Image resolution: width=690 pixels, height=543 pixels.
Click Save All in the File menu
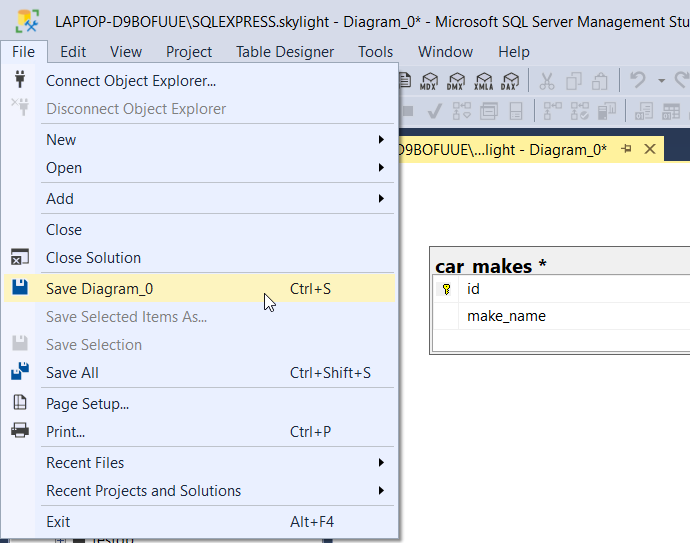coord(72,373)
